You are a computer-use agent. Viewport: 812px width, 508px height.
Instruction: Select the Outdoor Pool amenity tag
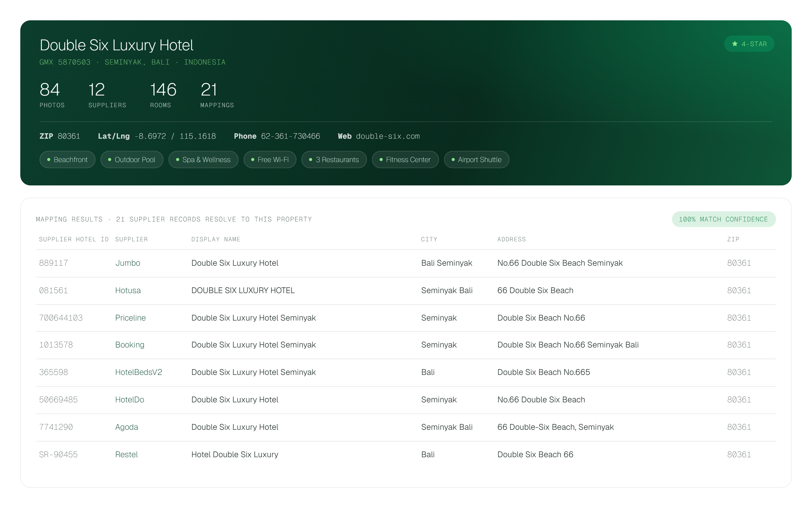(x=132, y=160)
